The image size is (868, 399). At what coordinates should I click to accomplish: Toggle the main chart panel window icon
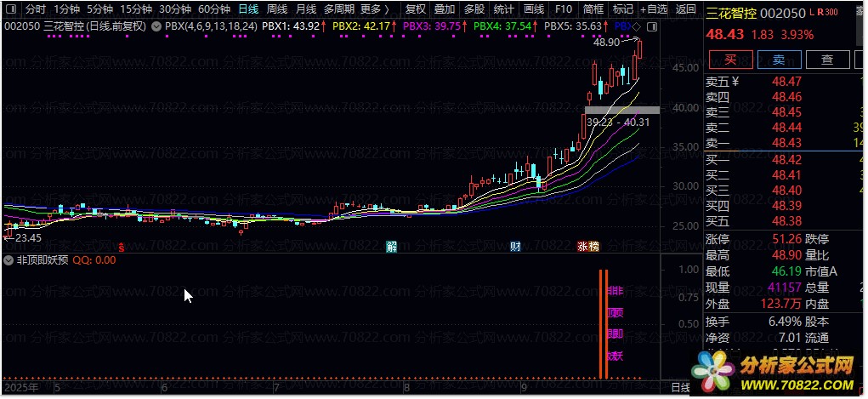point(652,26)
